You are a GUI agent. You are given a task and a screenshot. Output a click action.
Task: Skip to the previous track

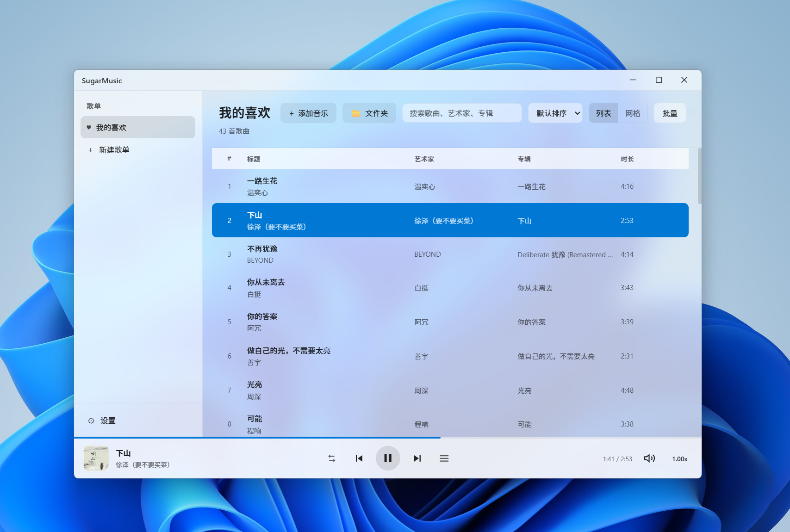pos(359,458)
